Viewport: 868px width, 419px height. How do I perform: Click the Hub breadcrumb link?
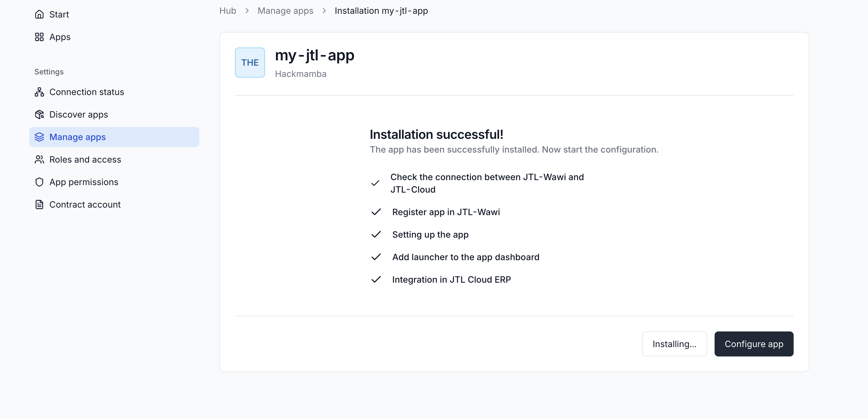pyautogui.click(x=227, y=11)
